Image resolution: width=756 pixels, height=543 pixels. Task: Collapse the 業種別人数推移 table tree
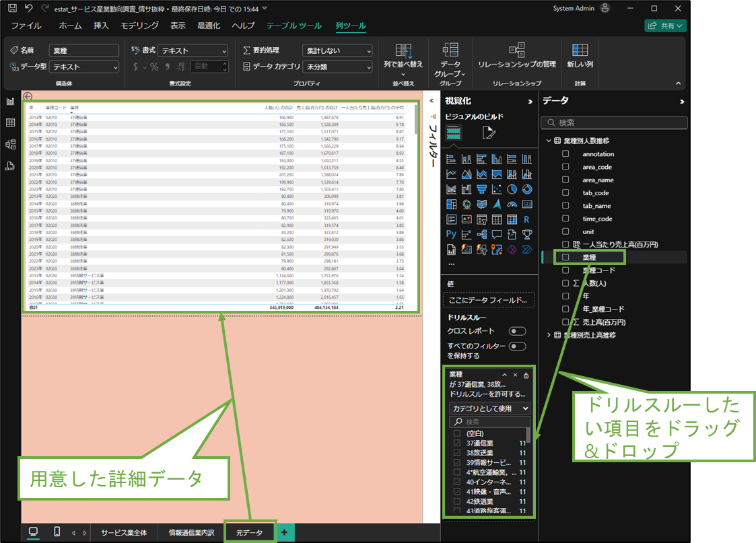[549, 141]
